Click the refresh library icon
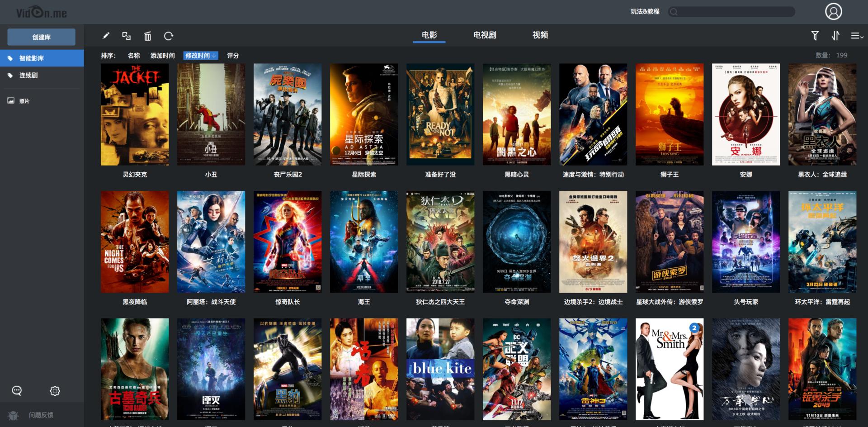The width and height of the screenshot is (868, 427). 169,36
